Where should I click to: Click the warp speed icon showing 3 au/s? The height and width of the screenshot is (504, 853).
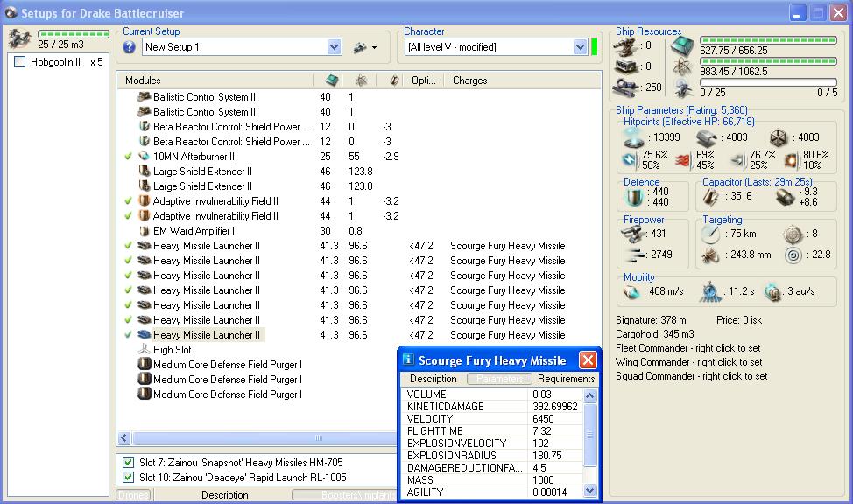click(772, 291)
